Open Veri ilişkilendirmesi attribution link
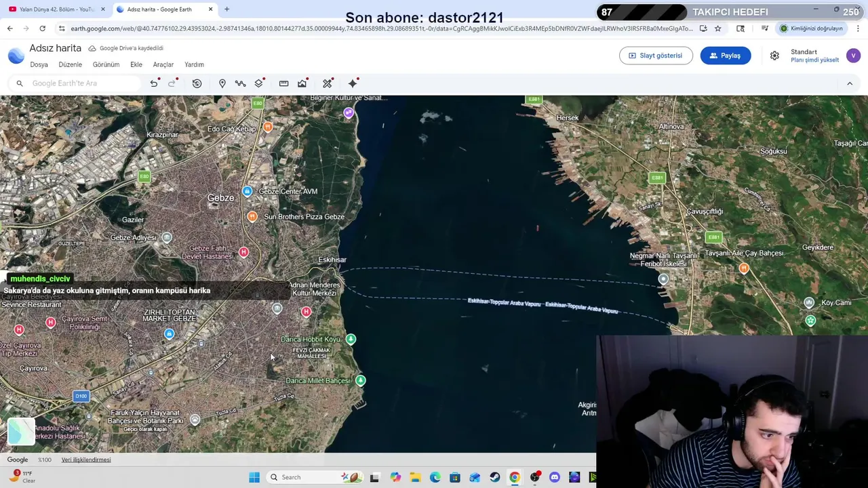868x488 pixels. coord(86,460)
